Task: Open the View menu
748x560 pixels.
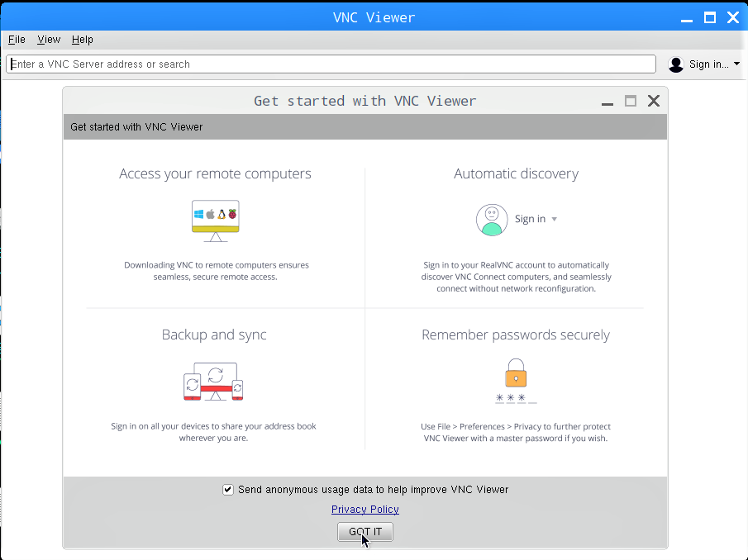Action: pyautogui.click(x=49, y=40)
